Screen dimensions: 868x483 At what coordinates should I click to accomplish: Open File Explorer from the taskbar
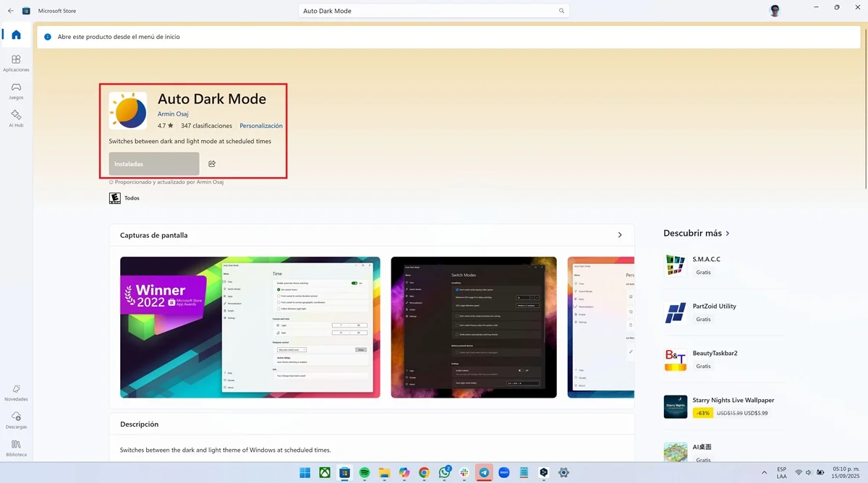click(x=385, y=472)
